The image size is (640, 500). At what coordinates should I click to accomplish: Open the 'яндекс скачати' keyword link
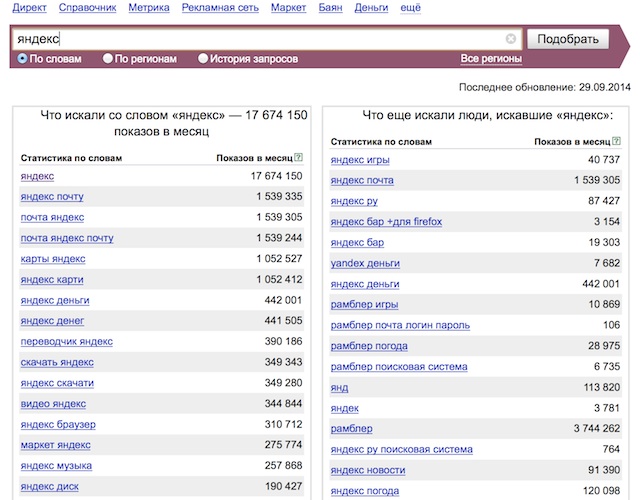click(x=57, y=383)
